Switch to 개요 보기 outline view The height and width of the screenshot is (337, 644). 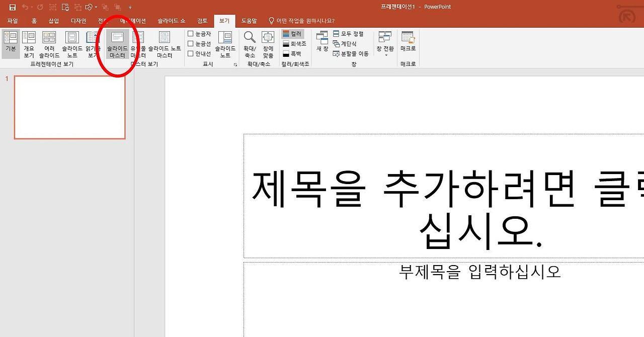(29, 44)
